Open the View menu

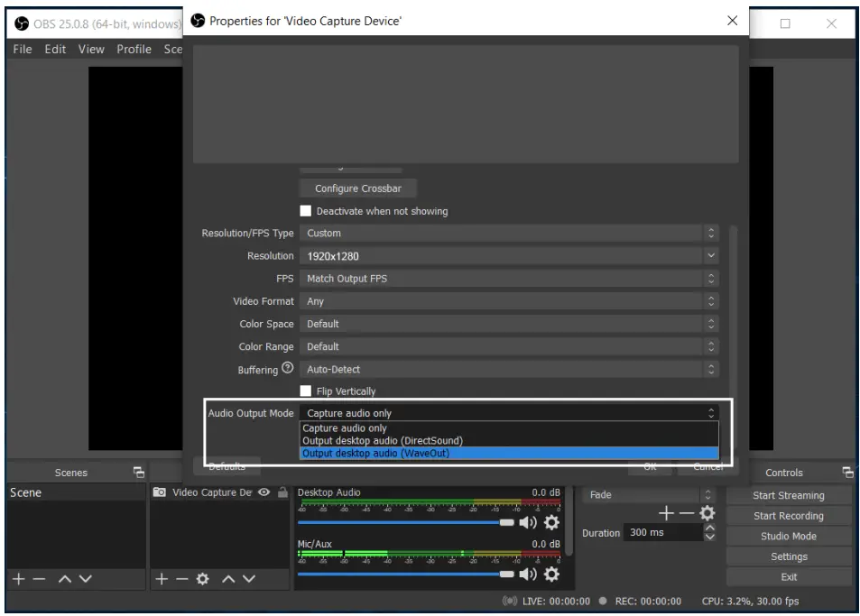pyautogui.click(x=90, y=50)
